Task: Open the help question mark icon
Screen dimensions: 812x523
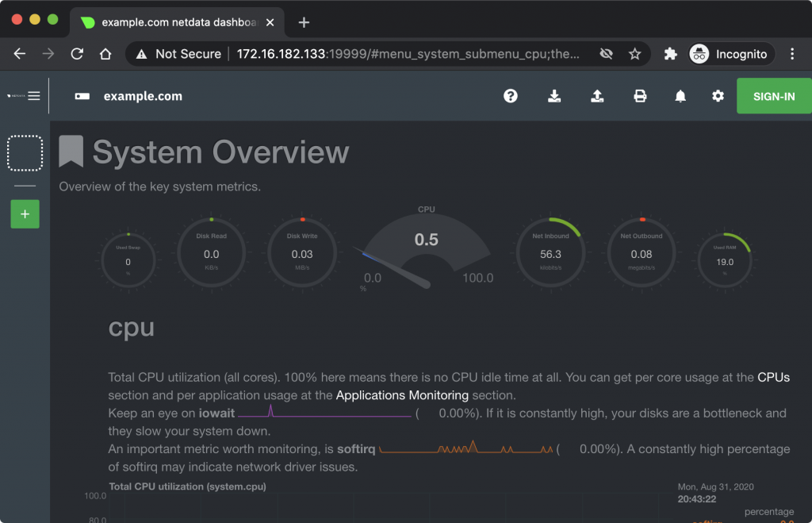Action: [511, 96]
